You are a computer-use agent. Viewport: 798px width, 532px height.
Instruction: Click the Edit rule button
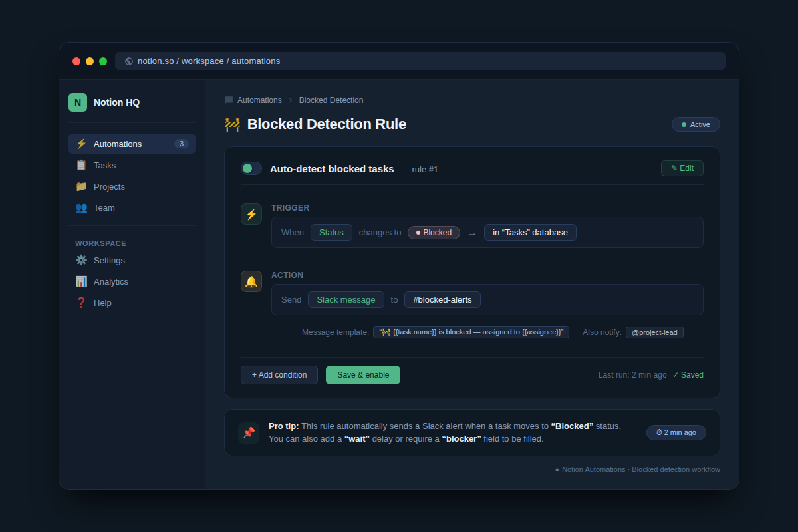[x=682, y=168]
